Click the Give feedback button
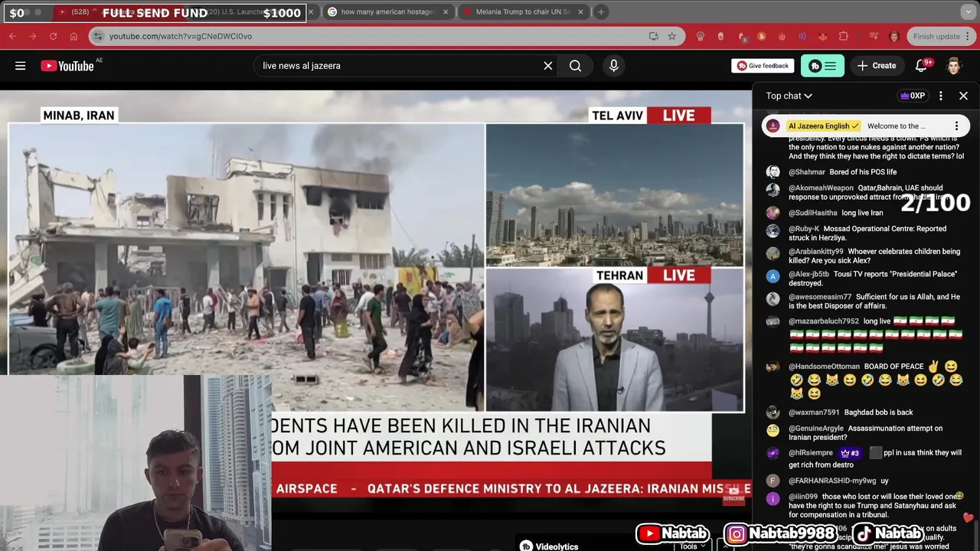 [763, 66]
